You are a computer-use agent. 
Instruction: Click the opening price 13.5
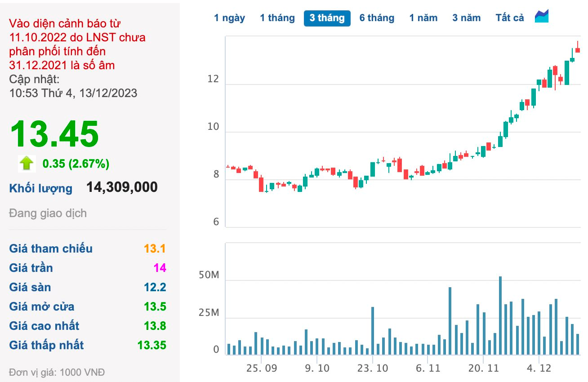point(155,306)
